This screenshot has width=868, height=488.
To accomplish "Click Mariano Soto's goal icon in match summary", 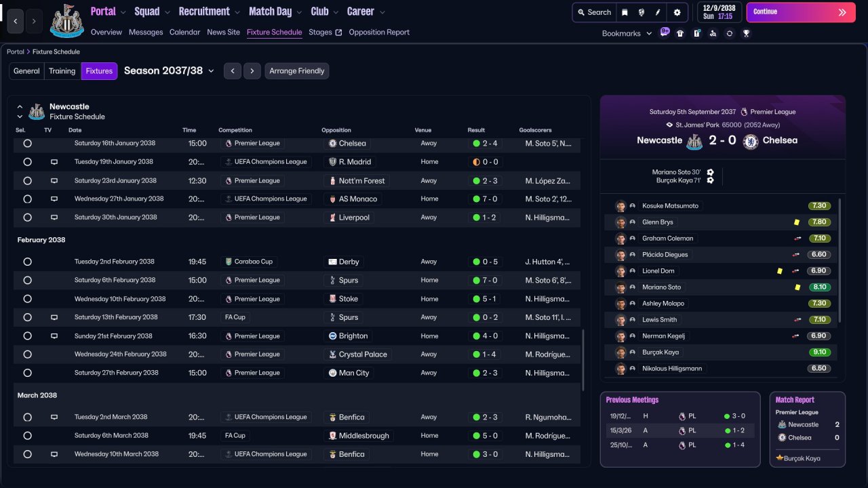I will 710,172.
